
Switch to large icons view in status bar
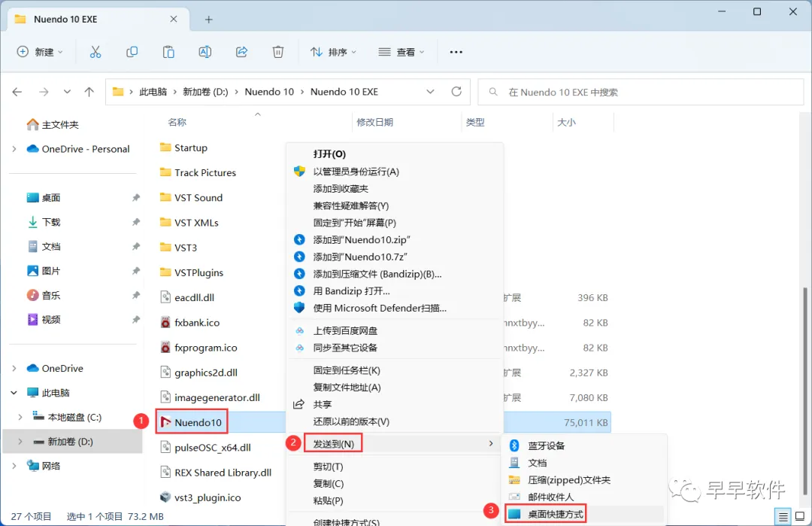[x=800, y=516]
